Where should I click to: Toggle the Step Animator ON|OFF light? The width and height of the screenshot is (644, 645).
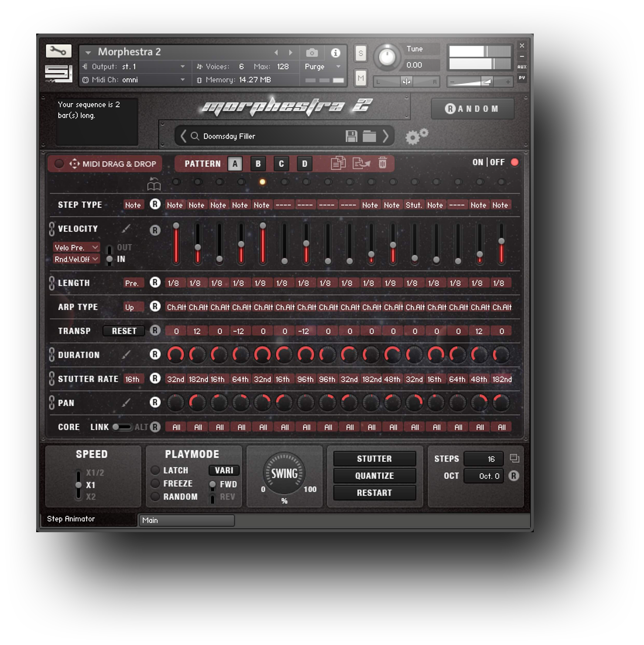(515, 162)
